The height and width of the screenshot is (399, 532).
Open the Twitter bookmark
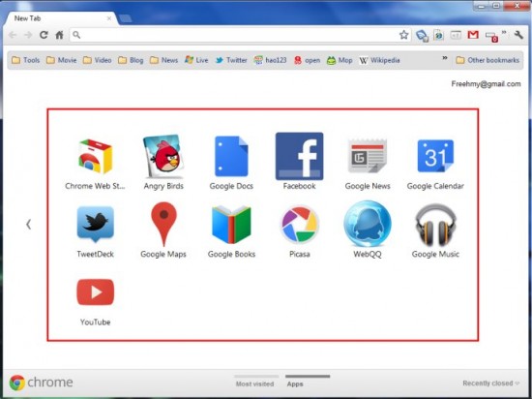tap(231, 60)
